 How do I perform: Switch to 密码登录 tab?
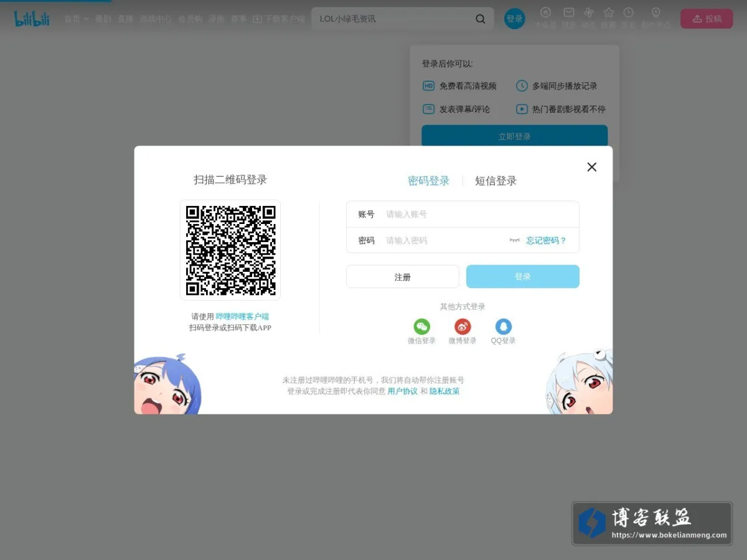429,180
